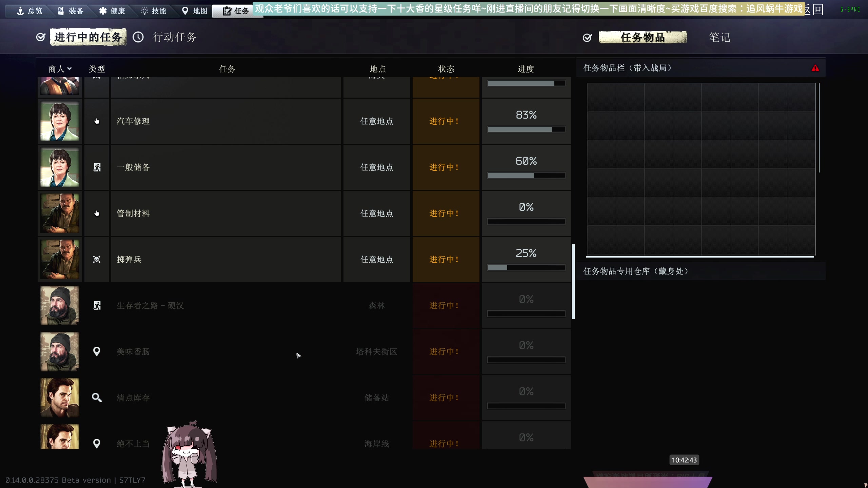Image resolution: width=868 pixels, height=488 pixels.
Task: Click the extraction icon for the 一般储备 quest
Action: [x=97, y=167]
